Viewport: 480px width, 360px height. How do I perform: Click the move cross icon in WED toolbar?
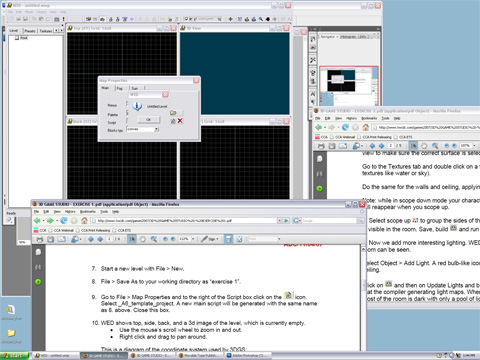[x=230, y=19]
